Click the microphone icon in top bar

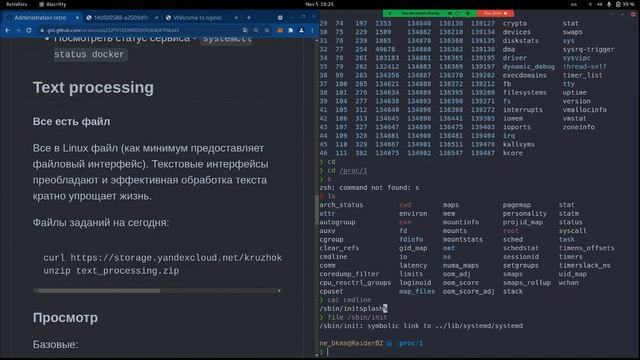[x=609, y=4]
